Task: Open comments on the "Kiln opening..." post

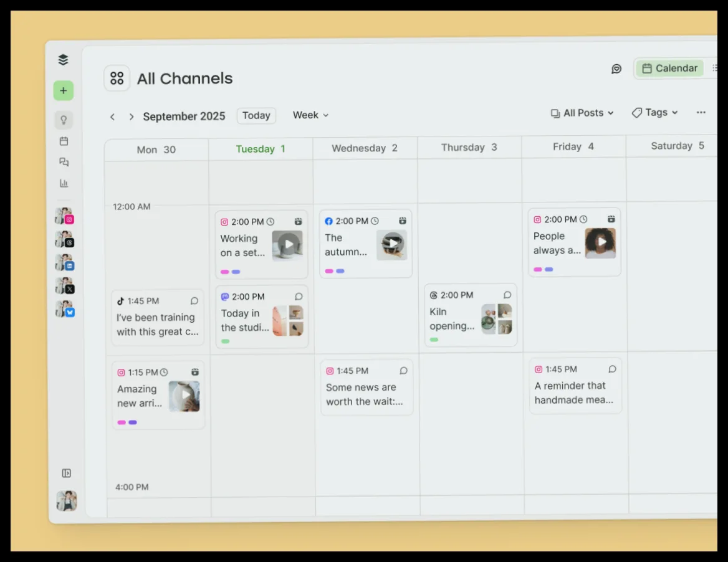Action: [x=507, y=295]
